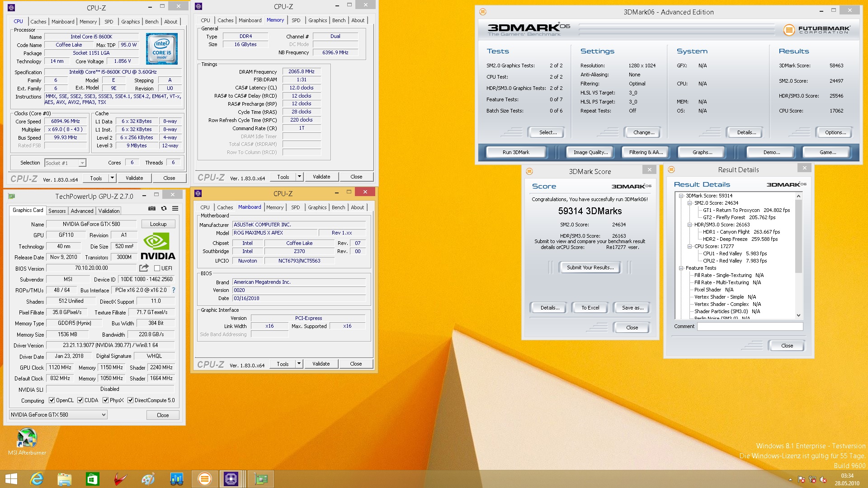Open the GPU-Z hamburger menu icon
868x488 pixels.
click(175, 208)
